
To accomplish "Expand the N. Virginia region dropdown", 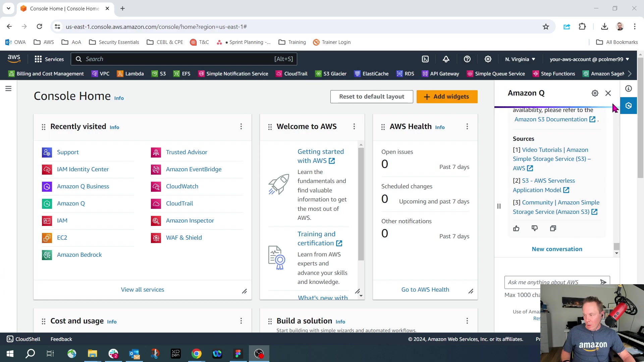I will pos(520,59).
